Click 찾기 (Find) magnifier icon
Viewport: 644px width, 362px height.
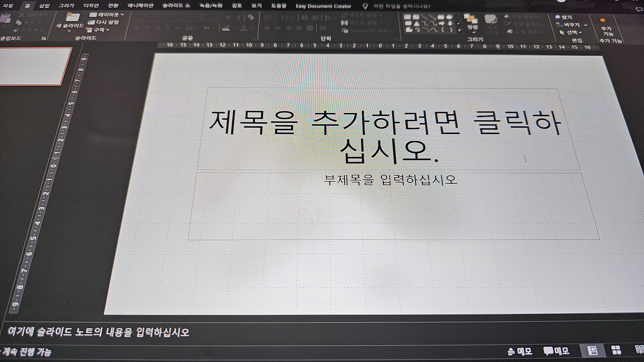557,17
